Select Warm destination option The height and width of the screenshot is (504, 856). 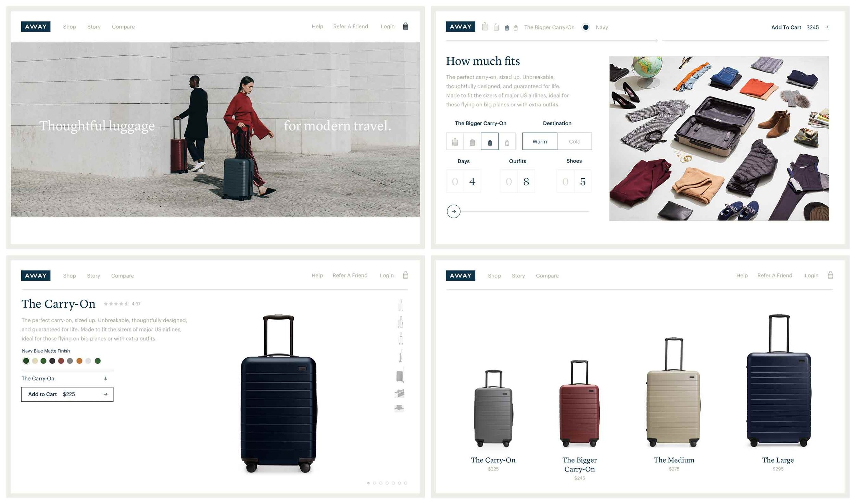coord(540,141)
